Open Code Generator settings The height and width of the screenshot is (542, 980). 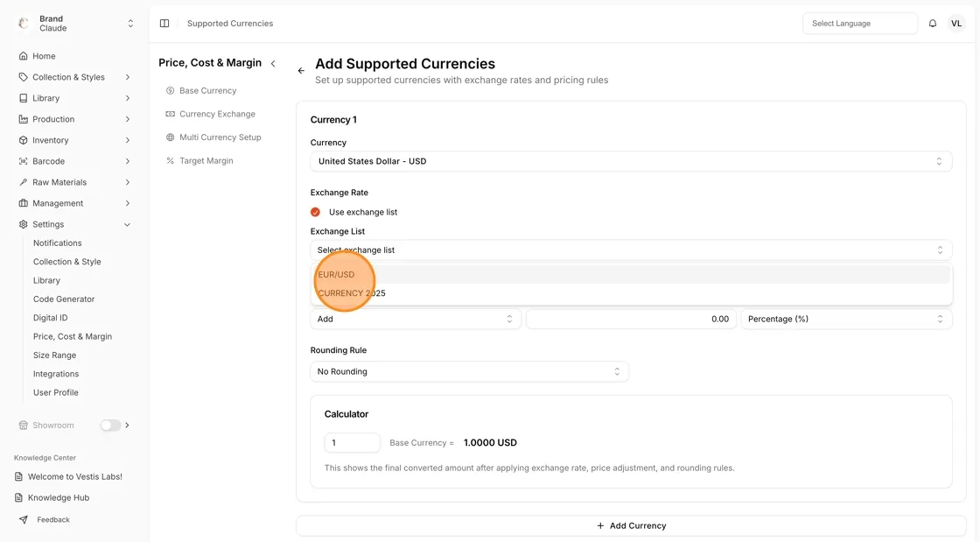[x=64, y=299]
